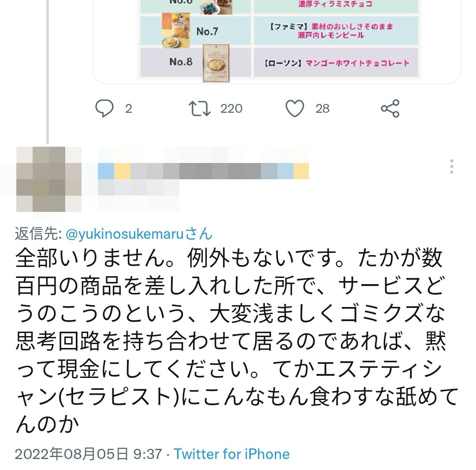
Task: Tap the No.7 ファミマ 瀬戸内レモンピール row
Action: click(279, 31)
